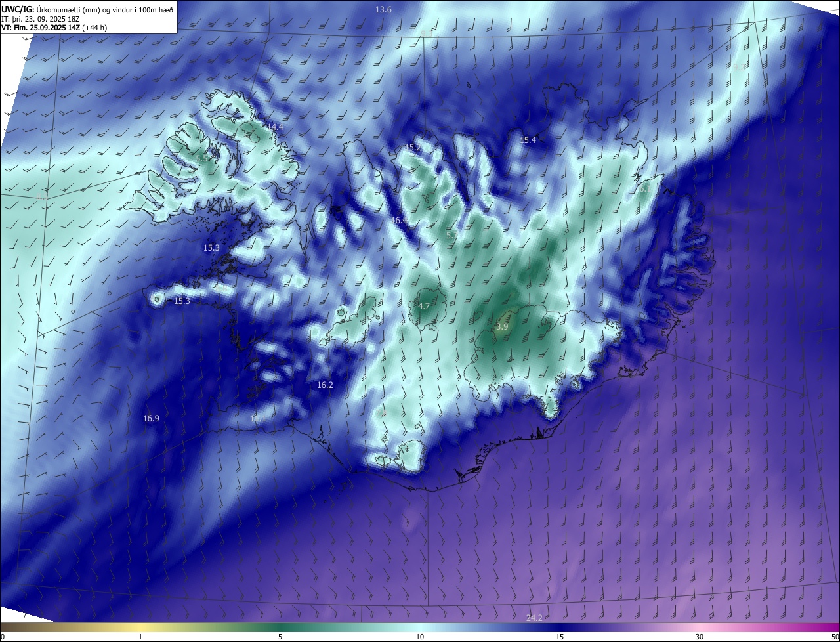
Task: Click the faint 11.1 value label
Action: pyautogui.click(x=258, y=418)
